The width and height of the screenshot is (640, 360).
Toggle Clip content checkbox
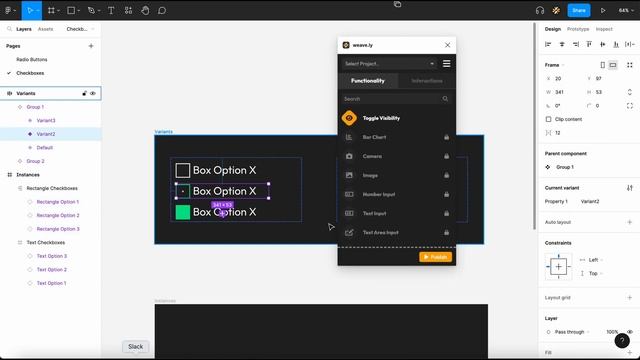pyautogui.click(x=548, y=119)
